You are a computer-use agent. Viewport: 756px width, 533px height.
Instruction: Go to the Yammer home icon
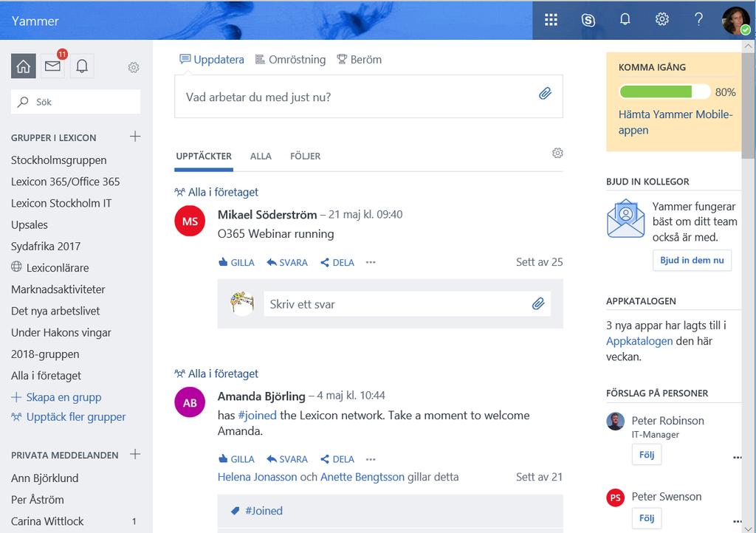coord(23,66)
